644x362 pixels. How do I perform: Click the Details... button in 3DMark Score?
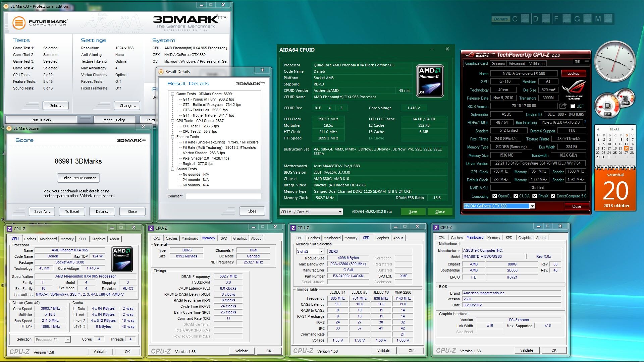tap(103, 212)
